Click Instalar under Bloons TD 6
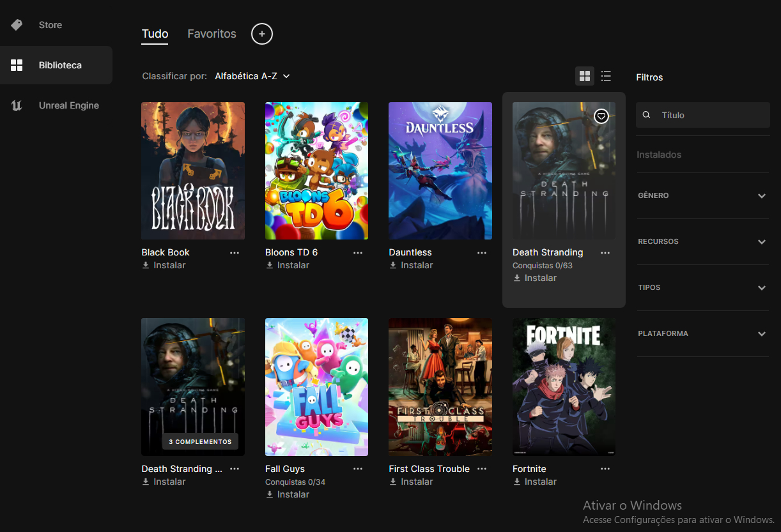This screenshot has height=532, width=781. [288, 265]
